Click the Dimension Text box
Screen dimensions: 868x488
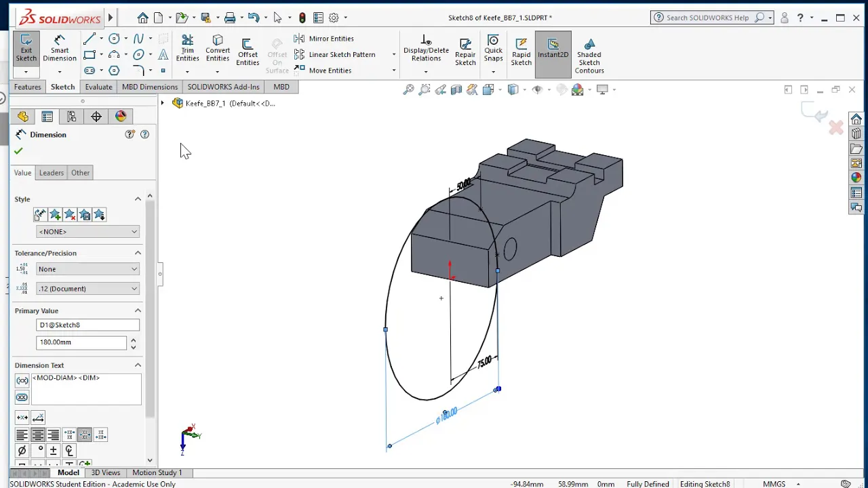click(86, 389)
